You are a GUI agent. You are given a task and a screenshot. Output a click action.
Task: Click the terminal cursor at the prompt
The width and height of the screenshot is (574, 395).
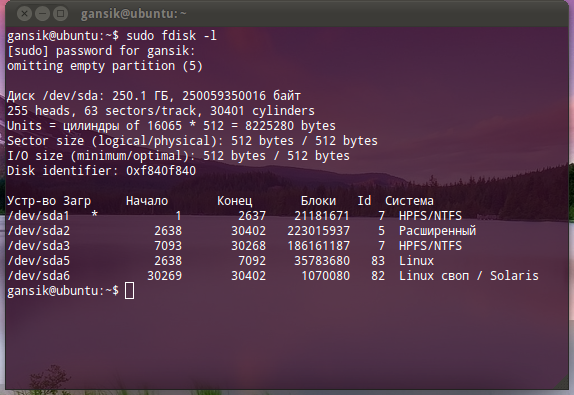[x=129, y=291]
